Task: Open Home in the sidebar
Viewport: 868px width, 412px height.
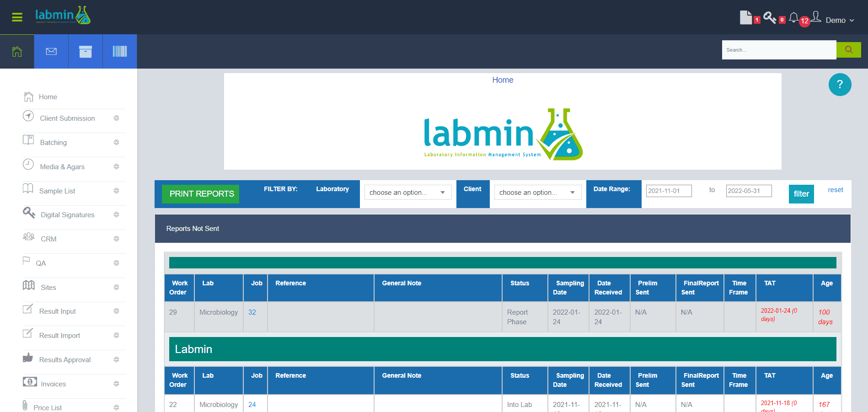Action: (48, 97)
